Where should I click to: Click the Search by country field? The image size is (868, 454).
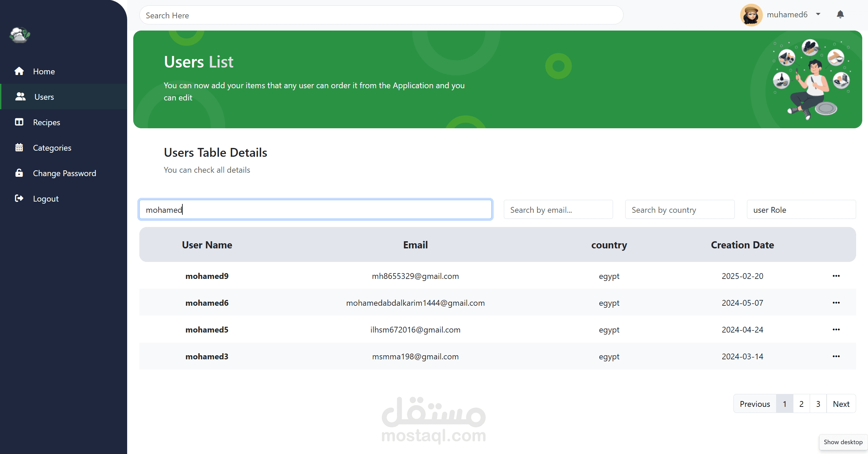tap(680, 210)
